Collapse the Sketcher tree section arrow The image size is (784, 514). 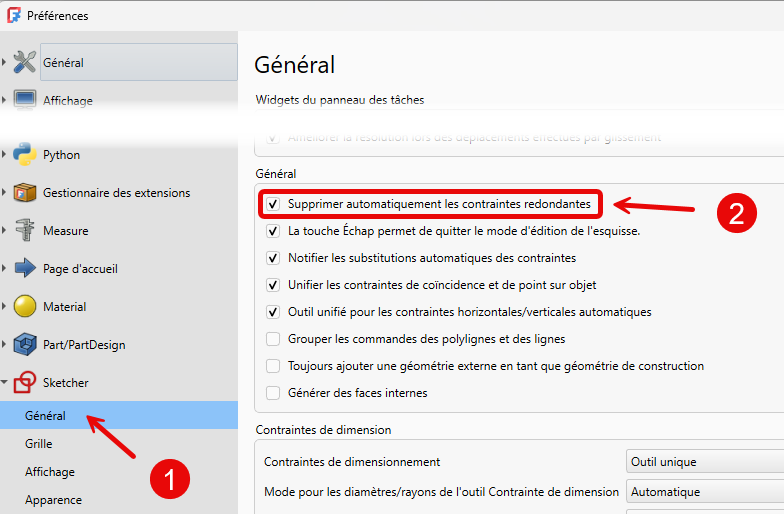click(x=6, y=383)
